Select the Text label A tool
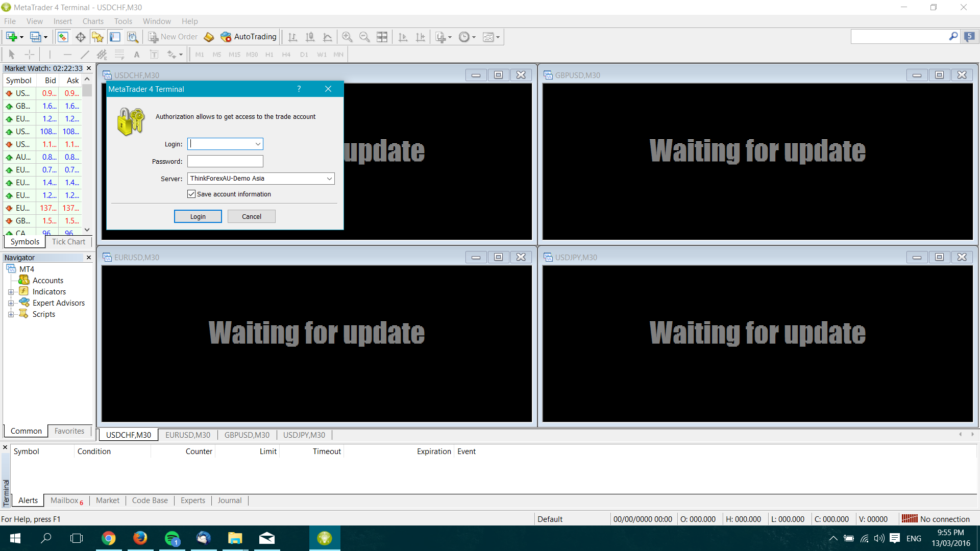 pyautogui.click(x=136, y=54)
